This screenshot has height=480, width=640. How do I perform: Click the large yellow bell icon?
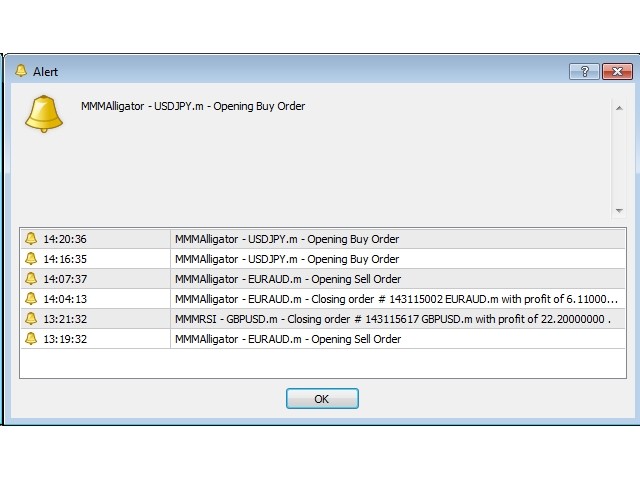click(44, 113)
